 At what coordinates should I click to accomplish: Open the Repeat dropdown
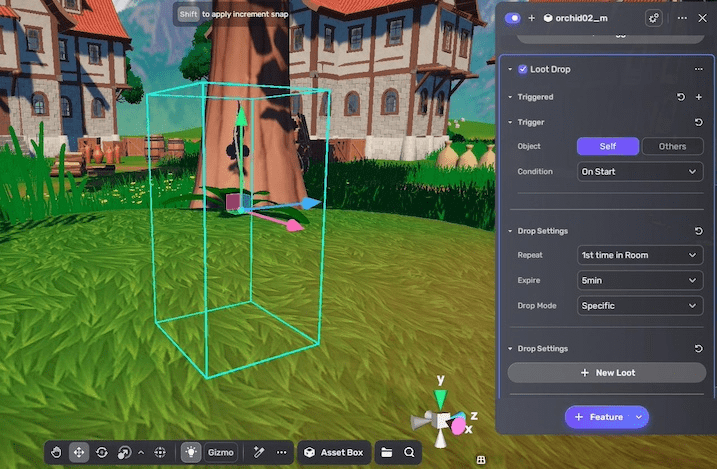pos(640,255)
